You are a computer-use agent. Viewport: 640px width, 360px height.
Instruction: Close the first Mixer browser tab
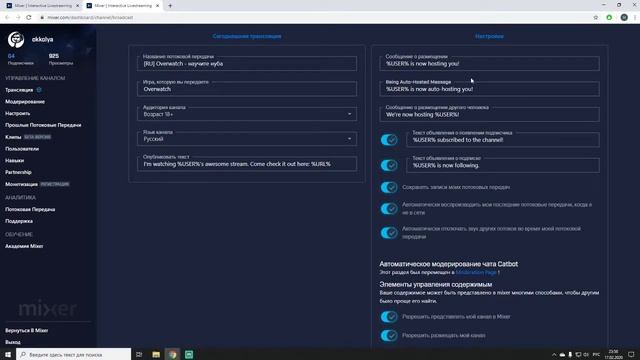(78, 6)
